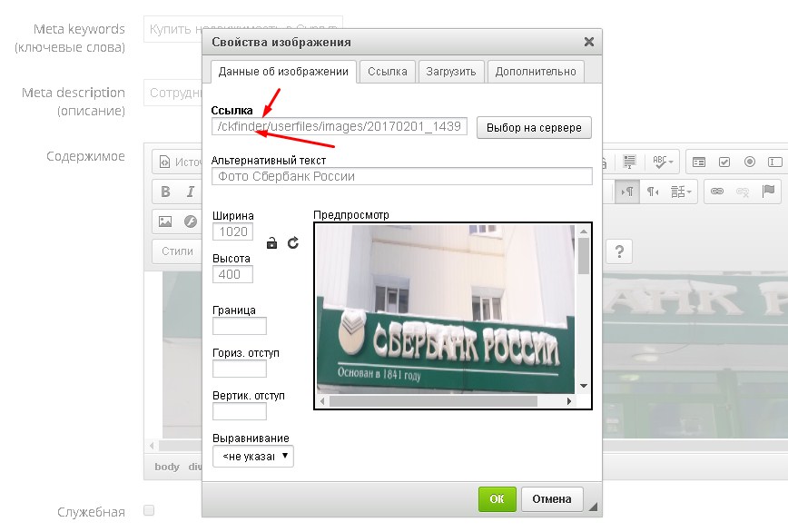Open the Ссылка tab
This screenshot has width=788, height=532.
click(x=388, y=72)
